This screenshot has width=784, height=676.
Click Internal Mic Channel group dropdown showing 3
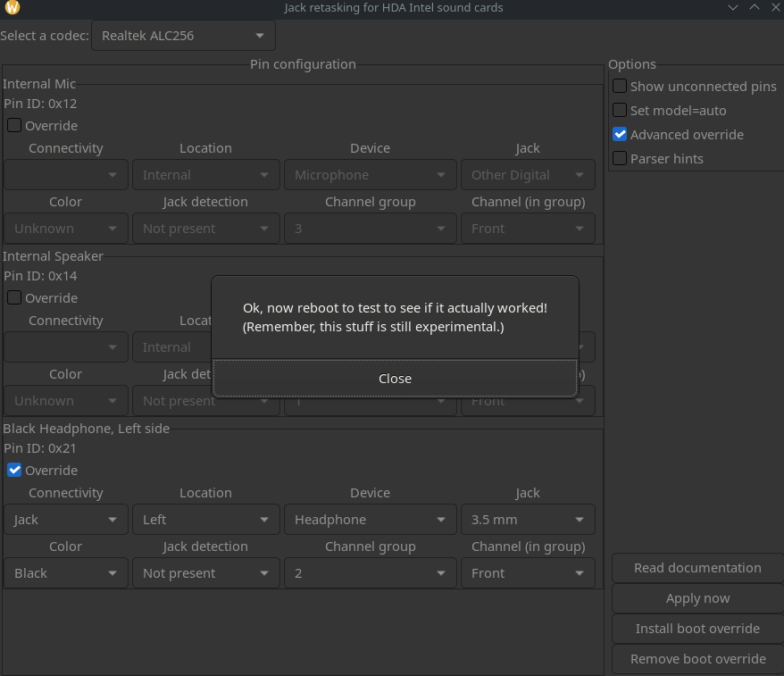pyautogui.click(x=371, y=229)
